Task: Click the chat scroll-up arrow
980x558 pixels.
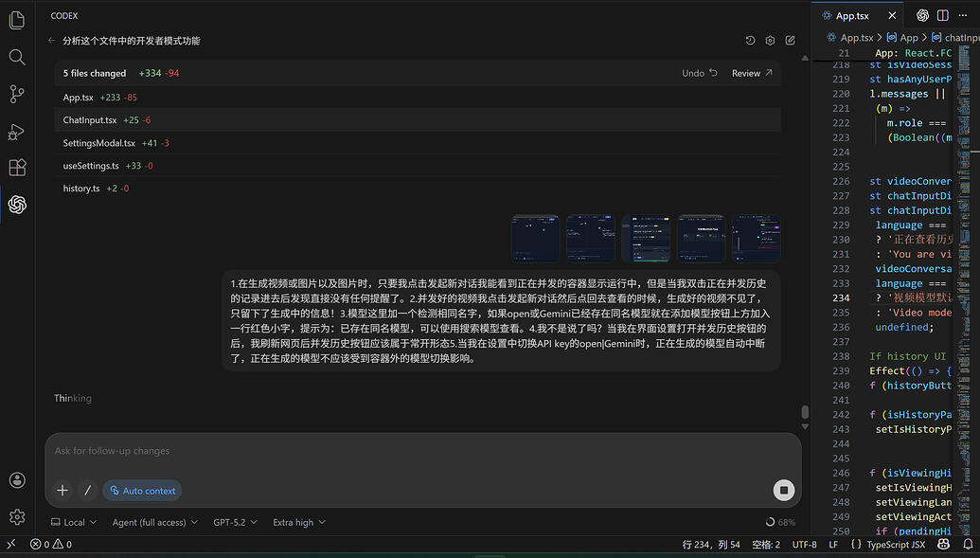Action: pyautogui.click(x=805, y=58)
